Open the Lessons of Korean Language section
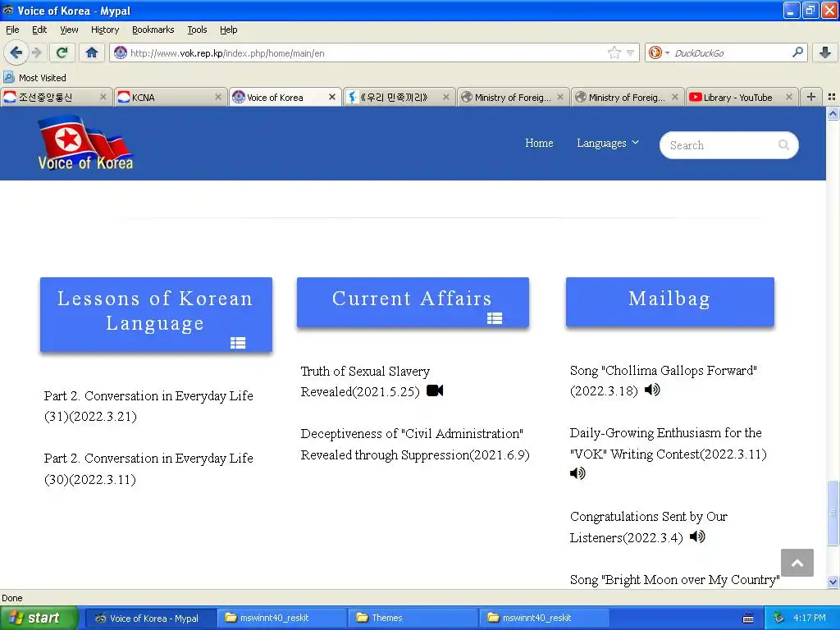840x630 pixels. (156, 314)
